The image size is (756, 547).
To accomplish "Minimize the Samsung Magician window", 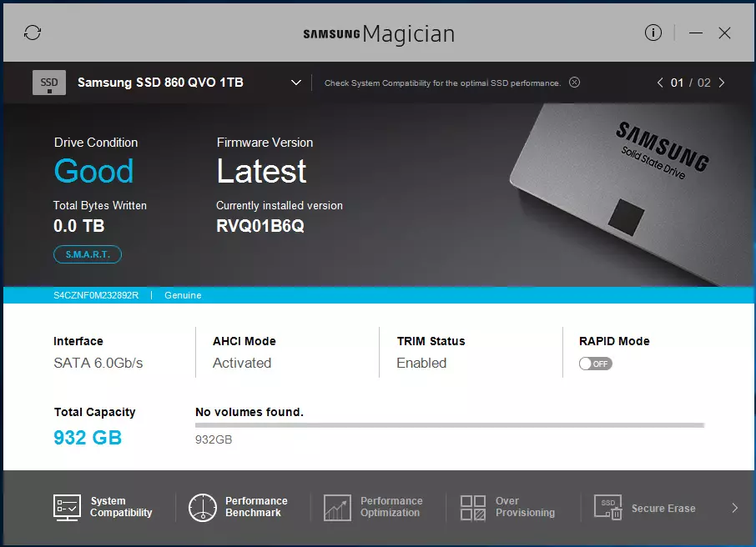I will [x=696, y=33].
